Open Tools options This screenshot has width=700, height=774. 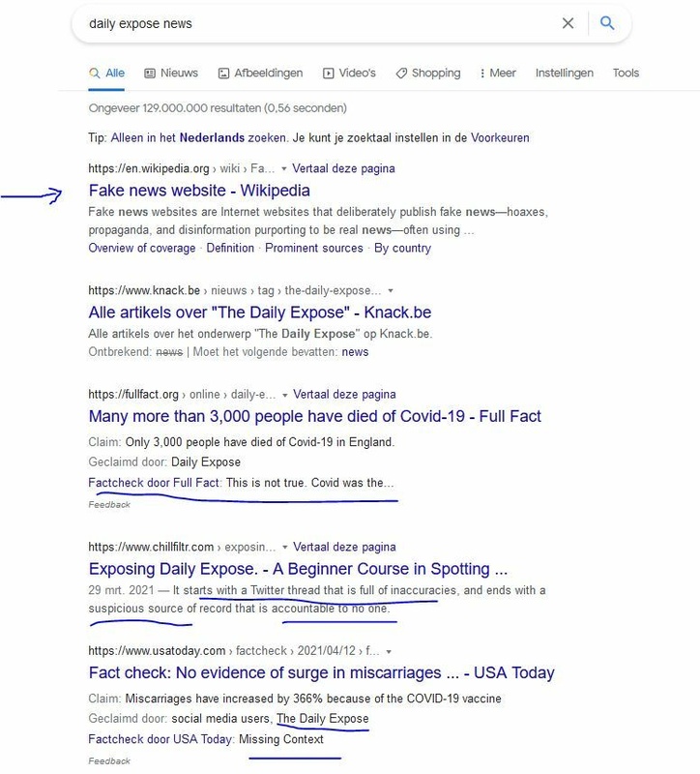click(x=626, y=74)
